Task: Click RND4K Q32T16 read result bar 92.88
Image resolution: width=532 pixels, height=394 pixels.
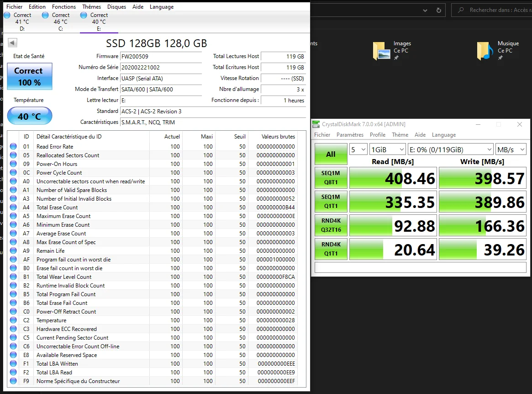Action: pyautogui.click(x=393, y=225)
